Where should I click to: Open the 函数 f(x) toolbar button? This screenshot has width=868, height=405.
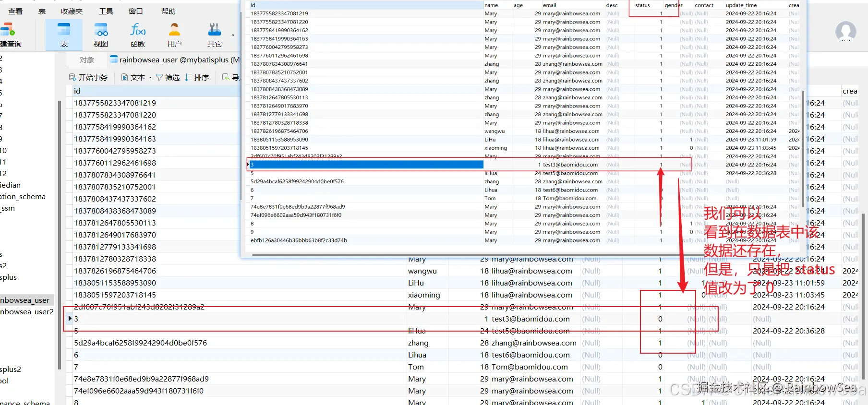pyautogui.click(x=138, y=35)
